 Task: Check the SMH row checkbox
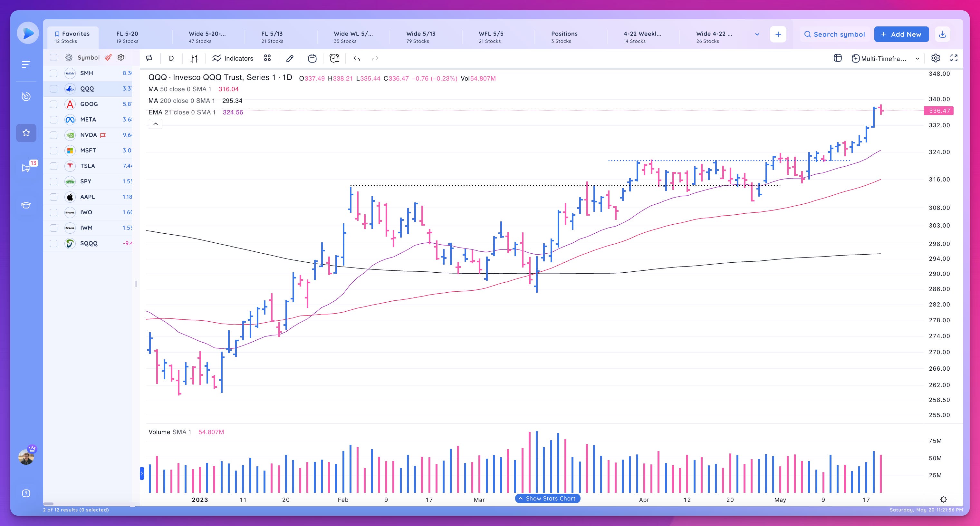pos(54,73)
